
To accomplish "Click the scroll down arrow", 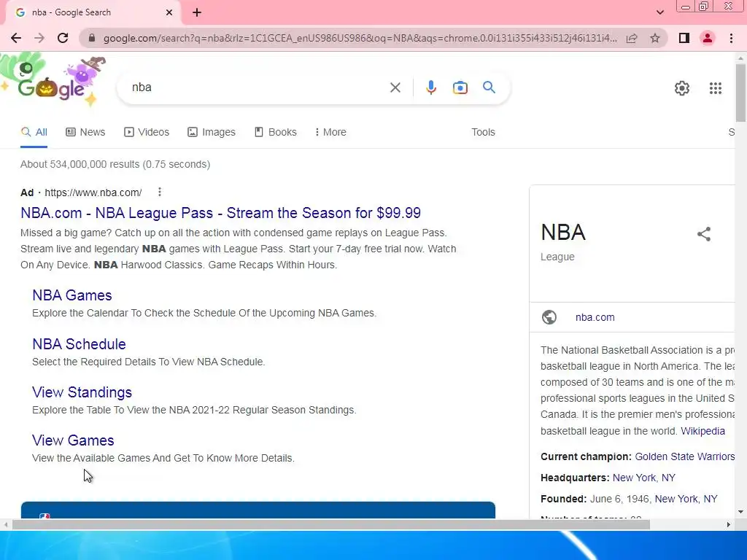I will (x=740, y=513).
